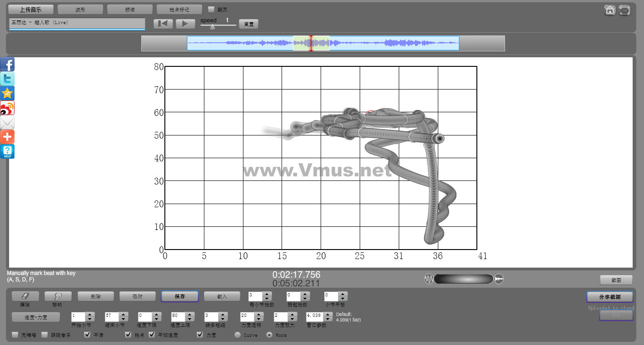Enable the 翻页 page-flip checkbox
Screen dimensions: 644x345
point(211,9)
